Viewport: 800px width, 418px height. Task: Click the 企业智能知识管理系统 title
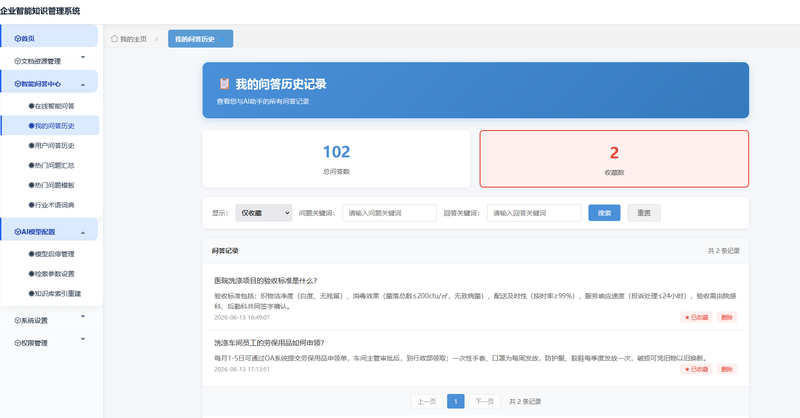[x=40, y=11]
